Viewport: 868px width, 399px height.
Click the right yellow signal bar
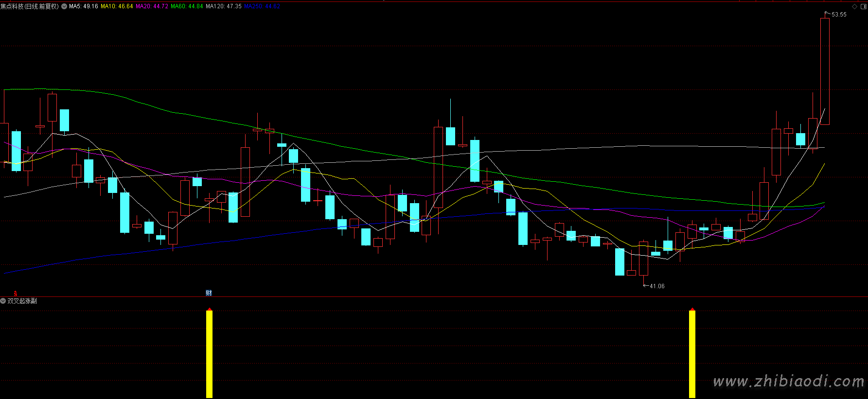pos(692,354)
